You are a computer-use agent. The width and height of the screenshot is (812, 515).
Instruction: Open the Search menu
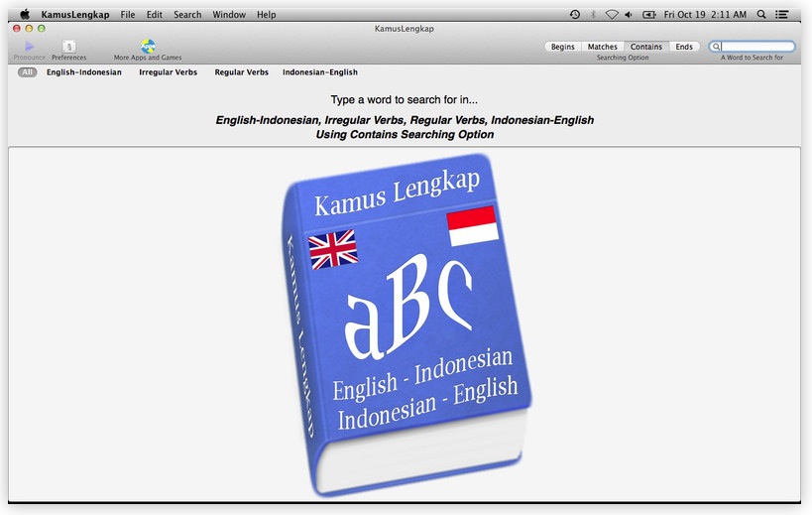[187, 15]
